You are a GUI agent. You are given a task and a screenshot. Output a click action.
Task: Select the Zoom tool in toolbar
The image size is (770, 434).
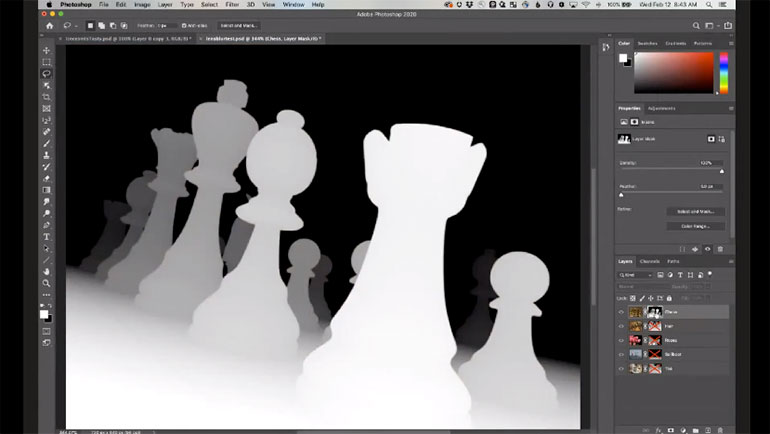click(x=46, y=283)
